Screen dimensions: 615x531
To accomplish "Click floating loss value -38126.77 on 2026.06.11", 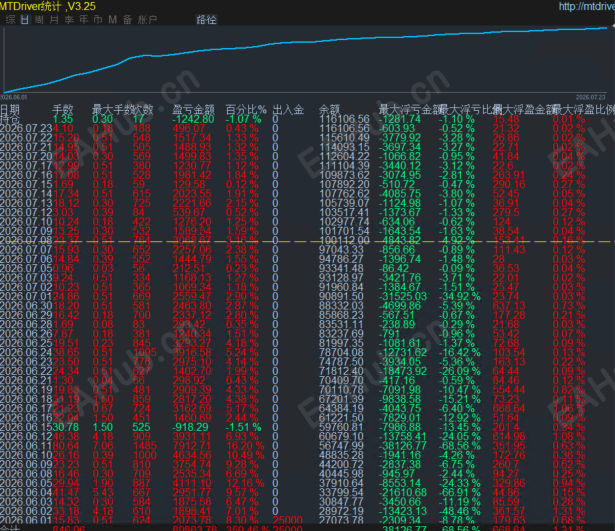I will (x=402, y=446).
